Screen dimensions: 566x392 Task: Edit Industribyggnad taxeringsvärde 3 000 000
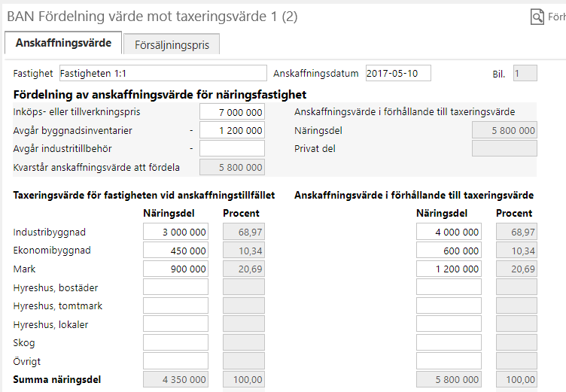176,232
